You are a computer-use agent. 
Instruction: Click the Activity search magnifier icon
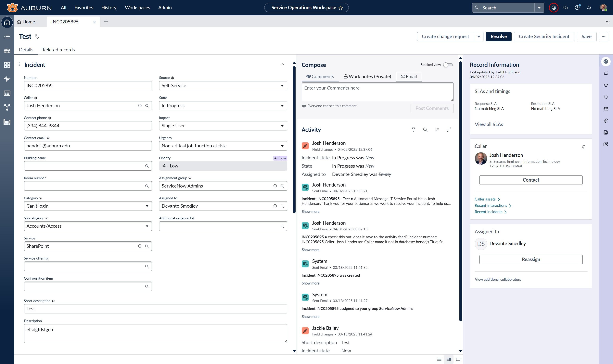point(425,129)
